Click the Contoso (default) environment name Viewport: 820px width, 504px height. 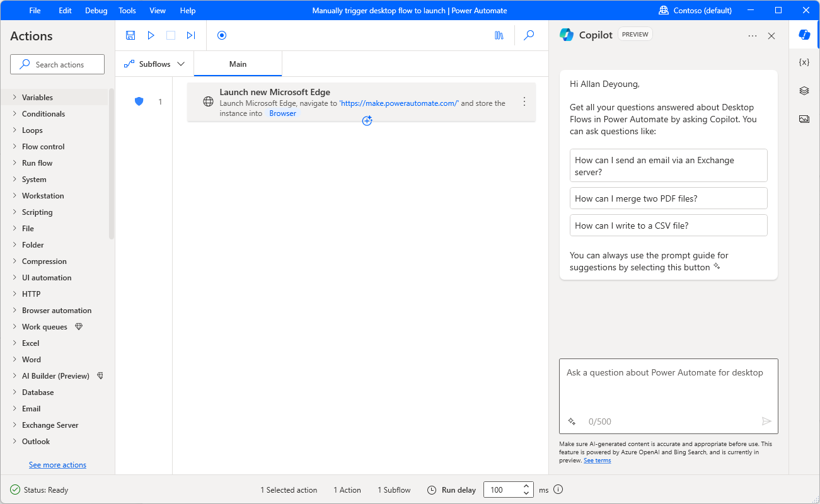(703, 10)
